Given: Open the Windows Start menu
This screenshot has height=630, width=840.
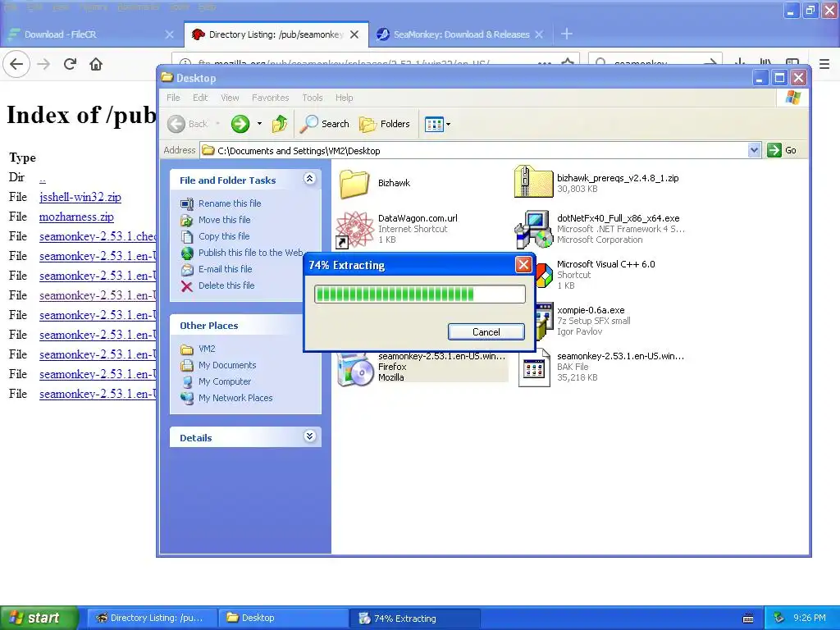Looking at the screenshot, I should point(39,618).
